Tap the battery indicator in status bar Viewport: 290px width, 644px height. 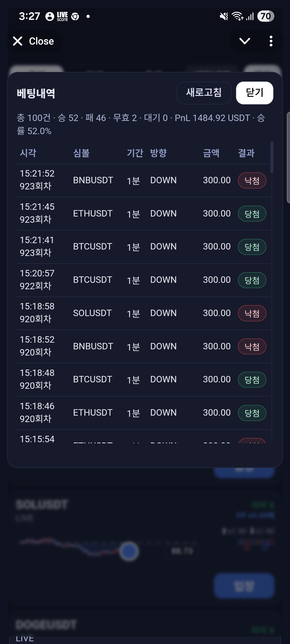[266, 16]
